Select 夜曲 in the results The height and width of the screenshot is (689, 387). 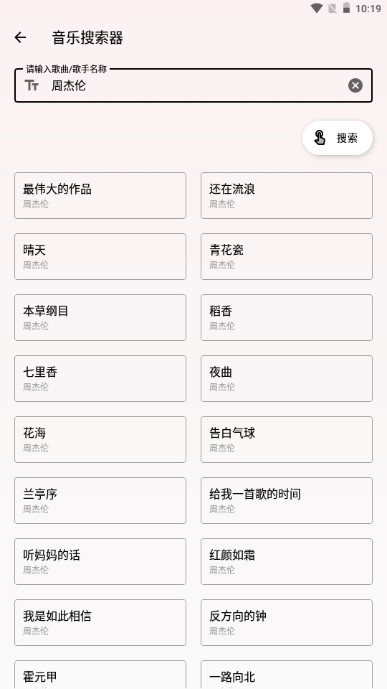[x=286, y=379]
